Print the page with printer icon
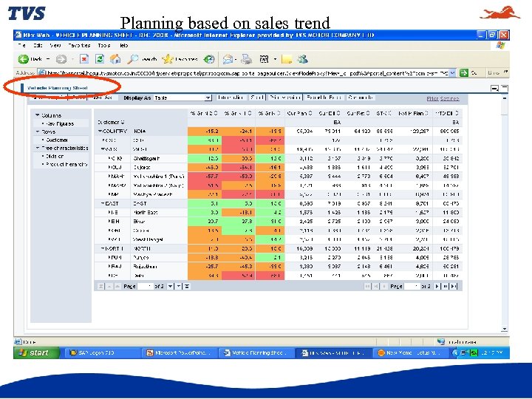Image resolution: width=532 pixels, height=399 pixels. [247, 59]
